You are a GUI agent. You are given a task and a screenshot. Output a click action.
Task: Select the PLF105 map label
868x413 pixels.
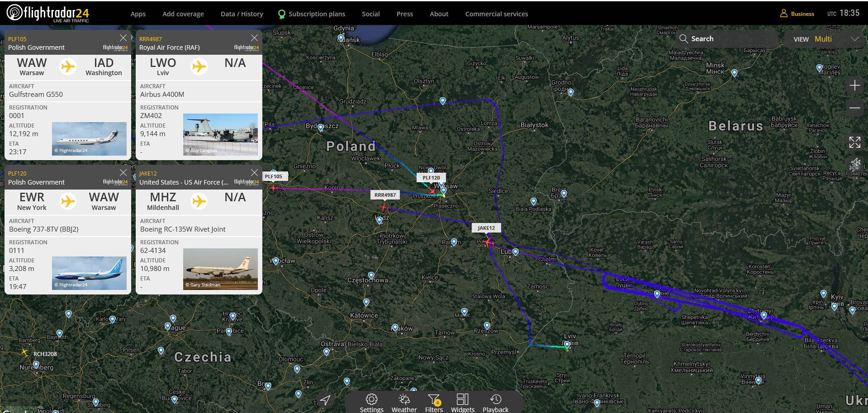[273, 176]
